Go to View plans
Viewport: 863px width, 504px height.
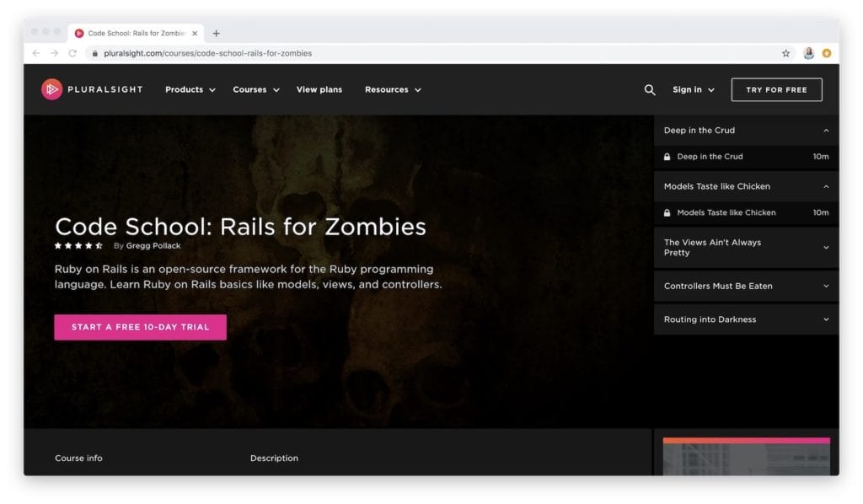point(319,89)
